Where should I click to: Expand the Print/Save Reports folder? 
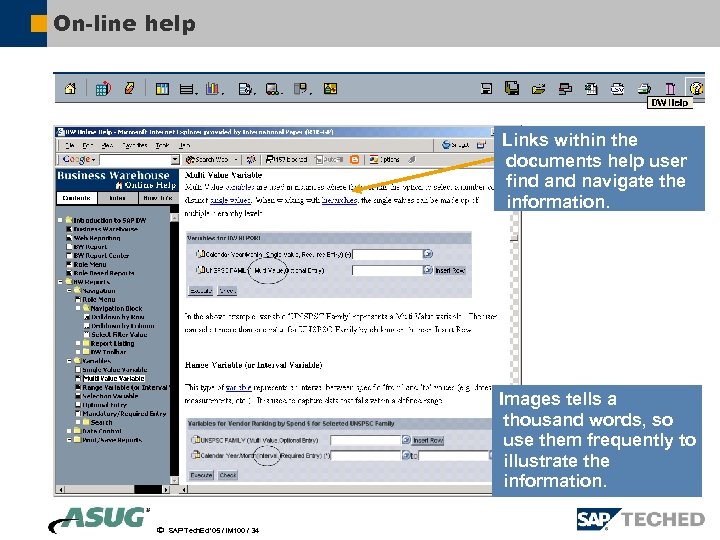coord(69,440)
